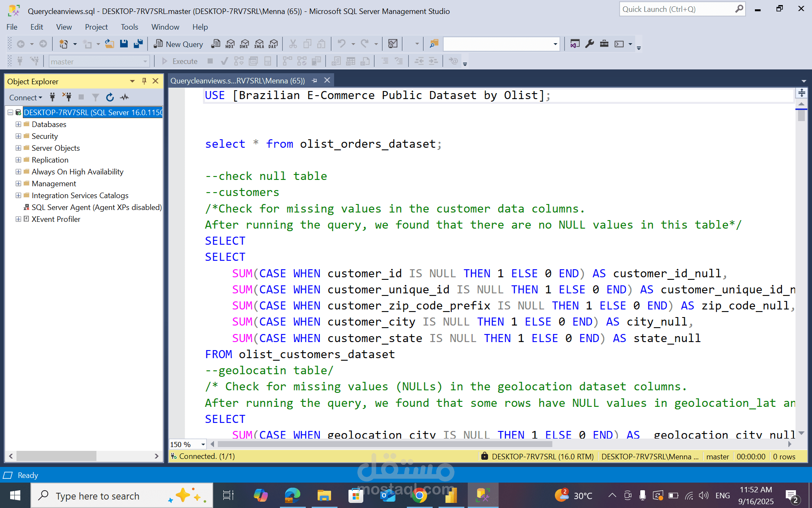Open the Solution Explorer window icon

pos(575,44)
